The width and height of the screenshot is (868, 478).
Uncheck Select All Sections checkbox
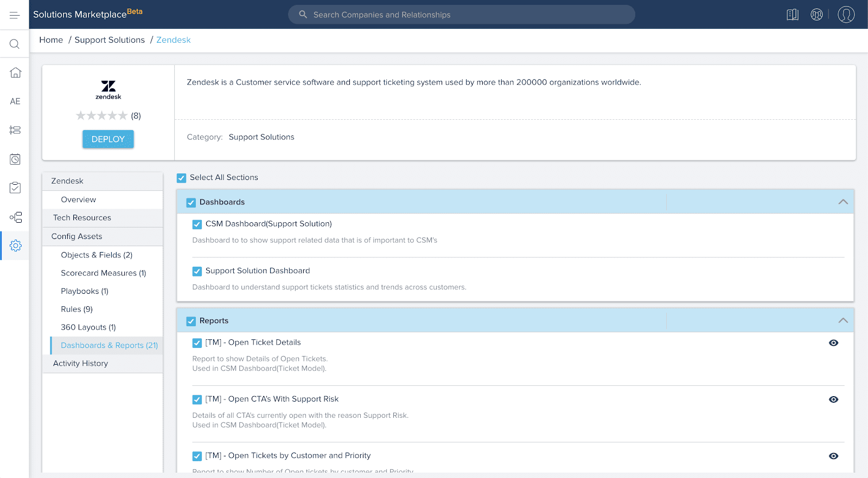(182, 178)
